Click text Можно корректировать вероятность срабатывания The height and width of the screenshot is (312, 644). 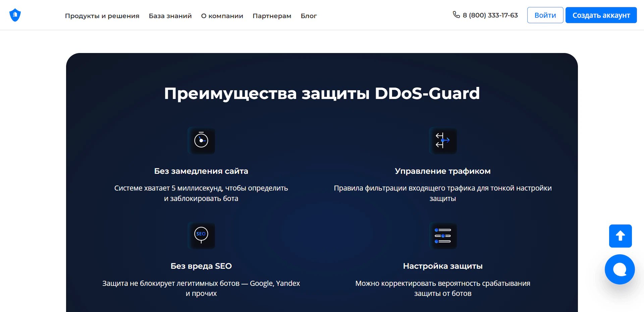[x=443, y=289]
